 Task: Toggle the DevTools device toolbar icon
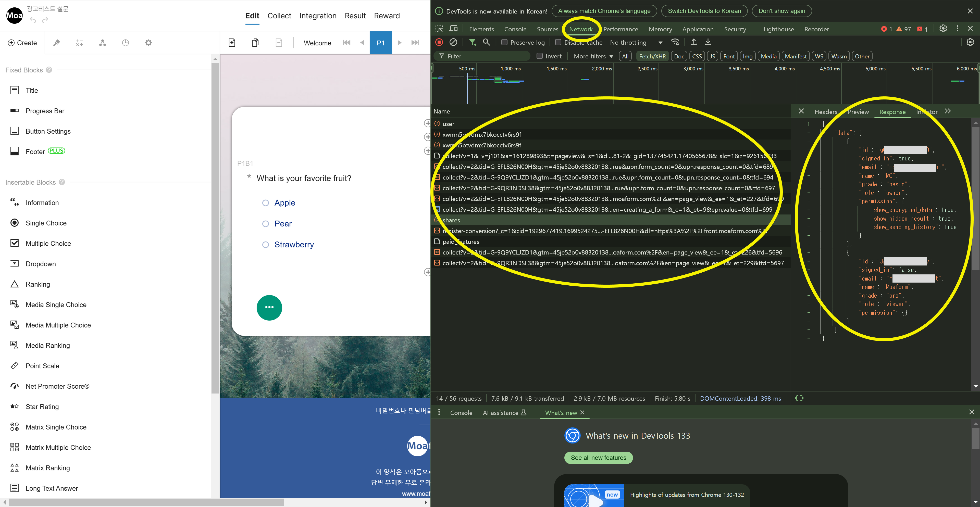click(x=453, y=29)
